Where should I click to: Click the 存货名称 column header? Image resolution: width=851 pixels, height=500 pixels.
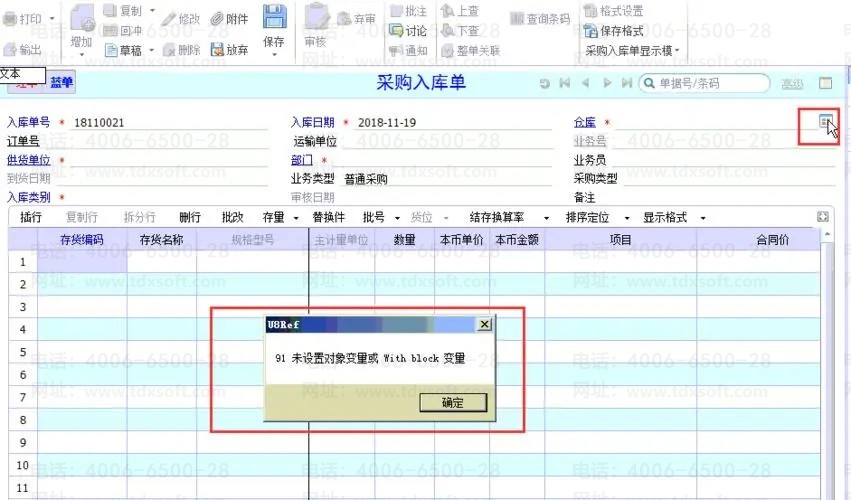162,240
